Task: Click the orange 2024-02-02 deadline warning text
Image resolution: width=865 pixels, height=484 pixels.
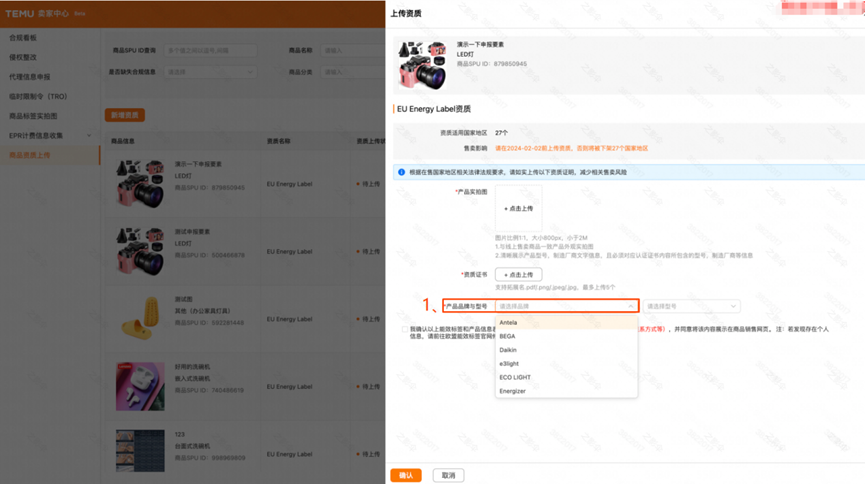Action: pyautogui.click(x=572, y=148)
